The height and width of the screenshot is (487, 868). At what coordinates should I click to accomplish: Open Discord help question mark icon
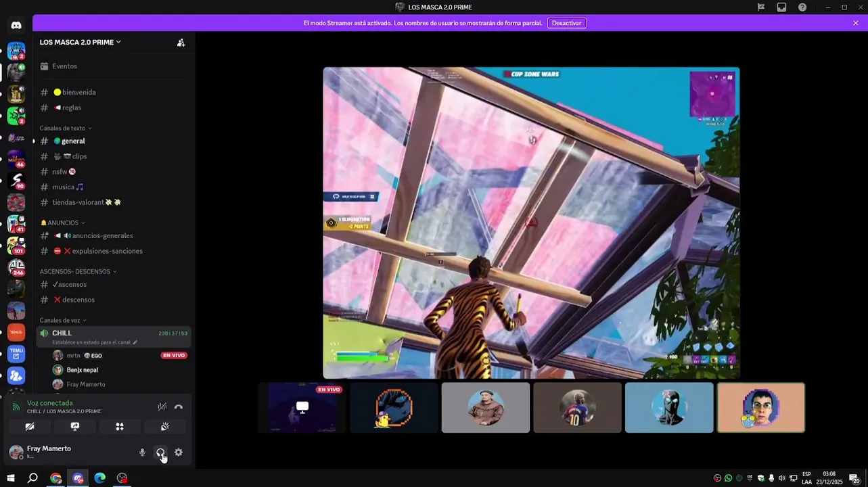pyautogui.click(x=802, y=7)
